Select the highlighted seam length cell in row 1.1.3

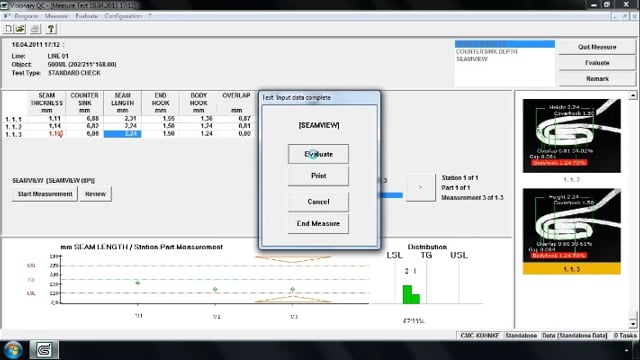pyautogui.click(x=122, y=134)
